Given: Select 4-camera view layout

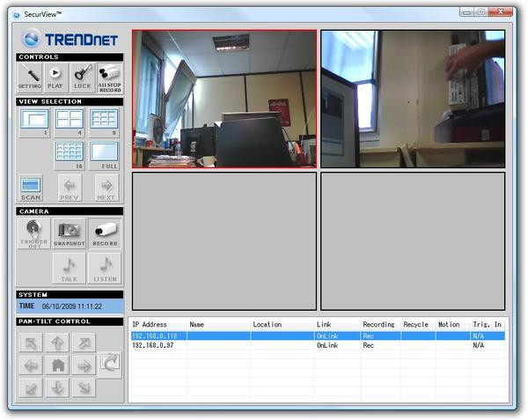Looking at the screenshot, I should pyautogui.click(x=70, y=122).
